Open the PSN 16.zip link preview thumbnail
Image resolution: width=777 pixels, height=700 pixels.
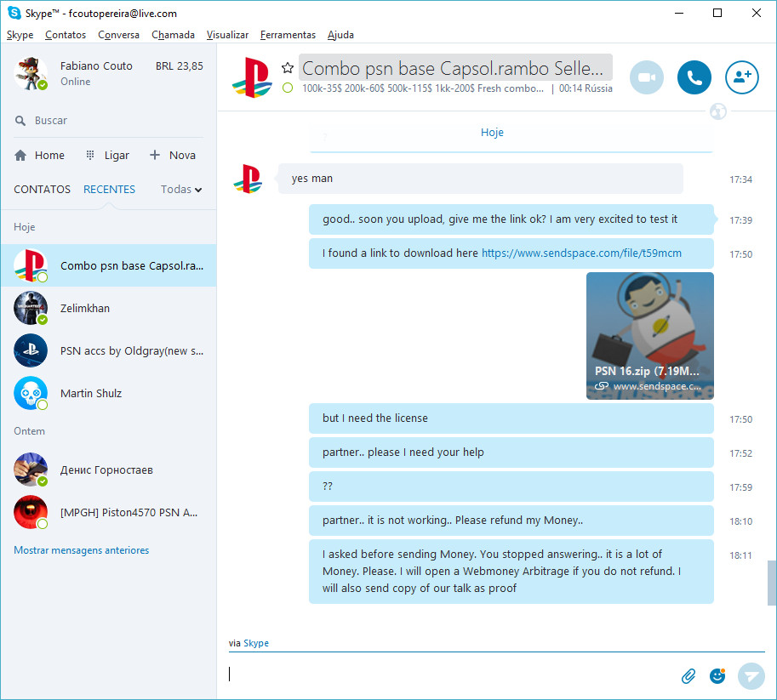649,336
